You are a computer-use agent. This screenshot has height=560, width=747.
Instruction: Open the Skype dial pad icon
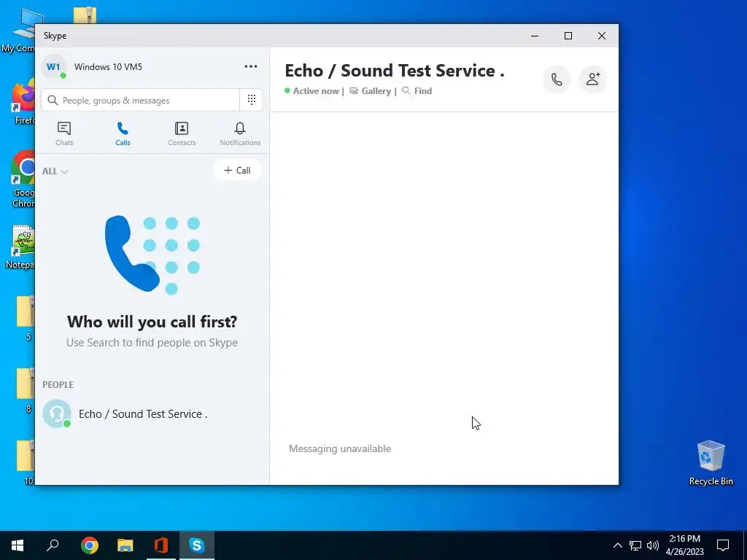point(252,99)
